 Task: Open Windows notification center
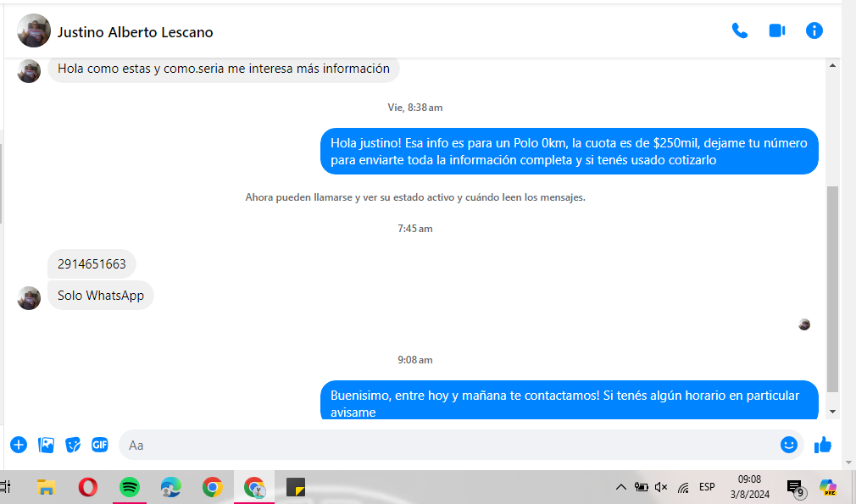[794, 487]
